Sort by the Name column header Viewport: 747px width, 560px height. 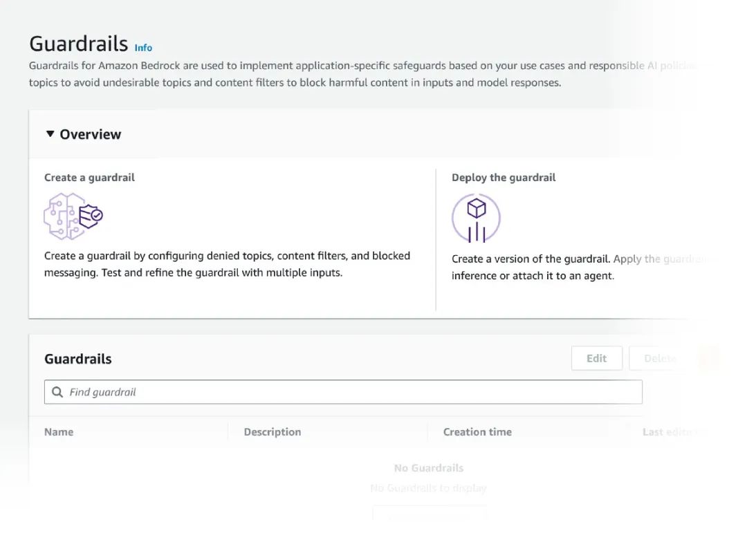59,432
